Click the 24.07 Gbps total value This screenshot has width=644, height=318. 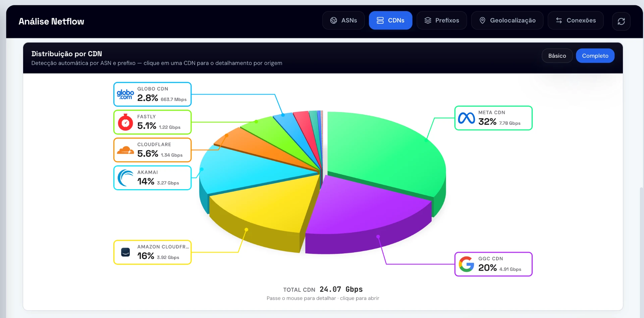coord(341,289)
